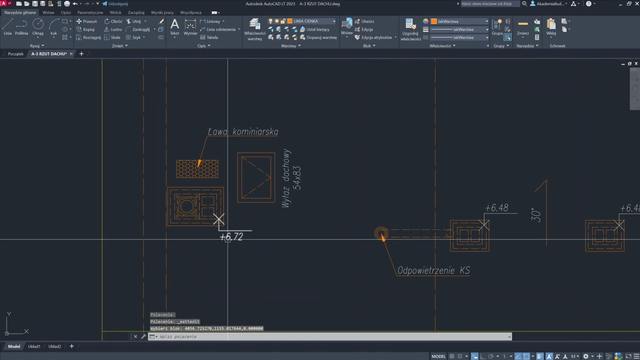Viewport: 640px width, 360px height.
Task: Expand the Rysuj panel
Action: point(37,46)
